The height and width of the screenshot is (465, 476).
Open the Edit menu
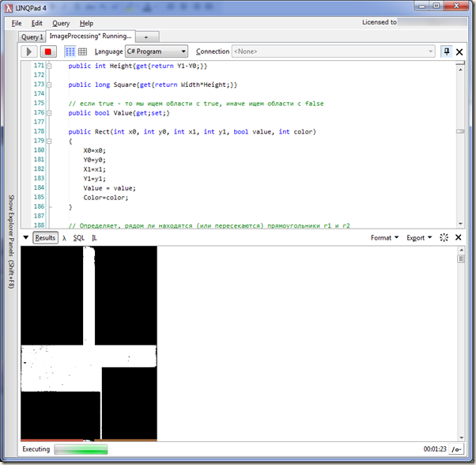(36, 24)
